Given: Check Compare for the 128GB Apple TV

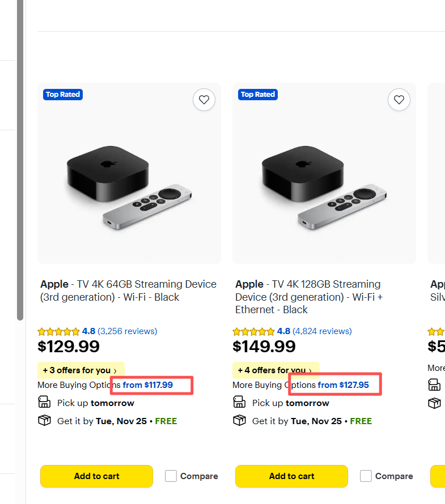Looking at the screenshot, I should click(x=366, y=476).
